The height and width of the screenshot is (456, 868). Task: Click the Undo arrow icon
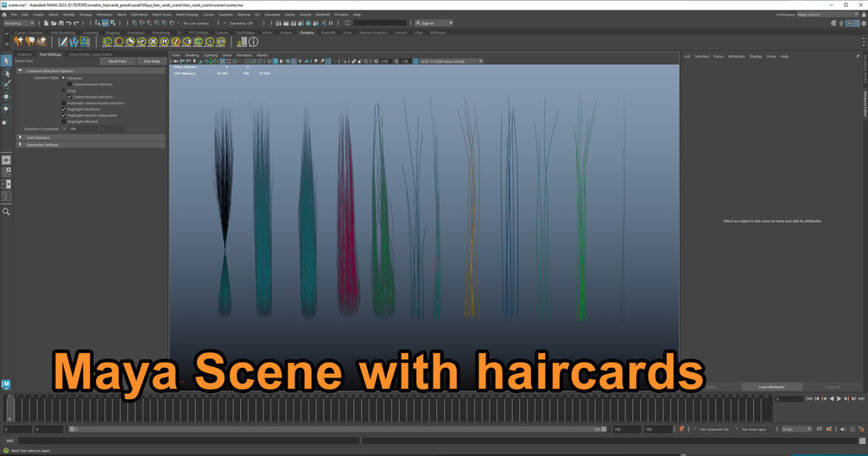point(68,23)
